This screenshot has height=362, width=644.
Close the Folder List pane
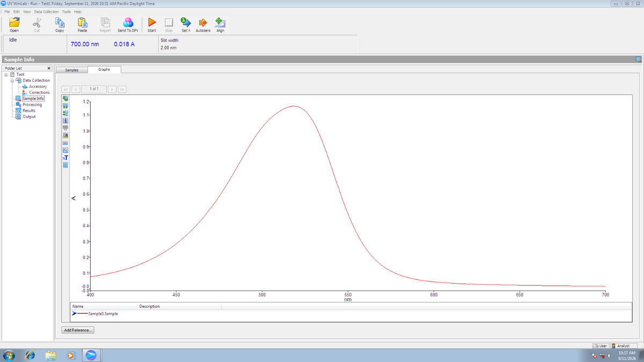(x=49, y=69)
